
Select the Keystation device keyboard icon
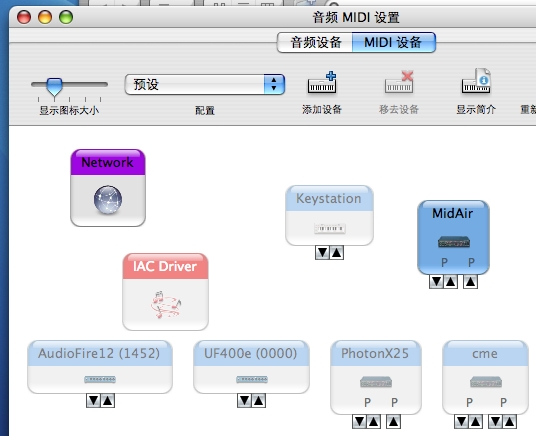(x=330, y=228)
